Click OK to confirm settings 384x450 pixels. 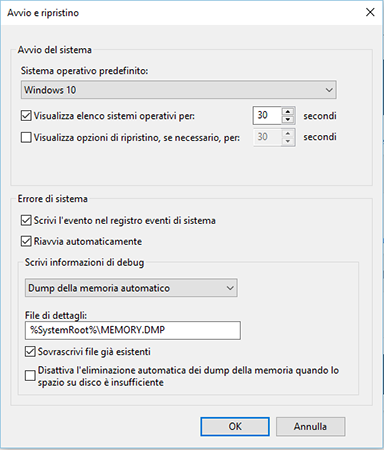coord(235,426)
